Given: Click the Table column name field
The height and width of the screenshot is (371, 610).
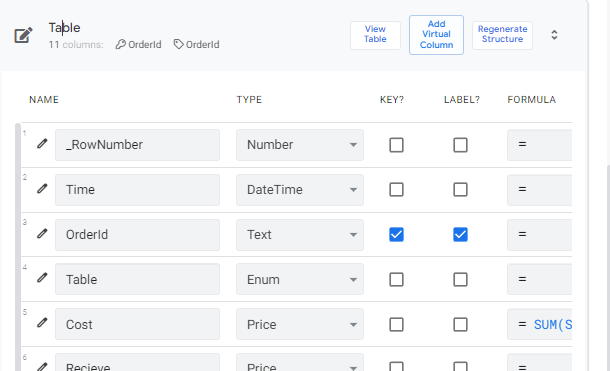Looking at the screenshot, I should 137,279.
